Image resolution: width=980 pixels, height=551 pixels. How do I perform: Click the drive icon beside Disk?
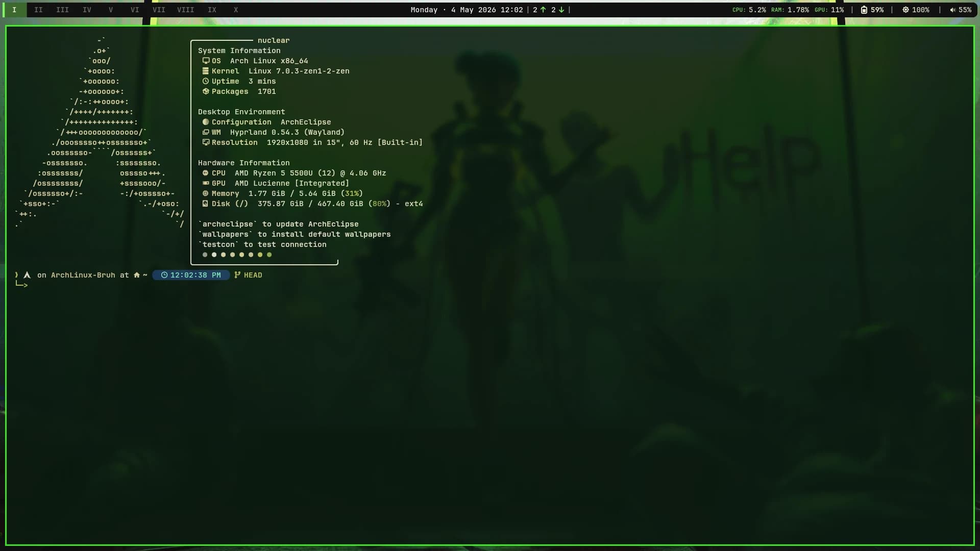tap(206, 204)
